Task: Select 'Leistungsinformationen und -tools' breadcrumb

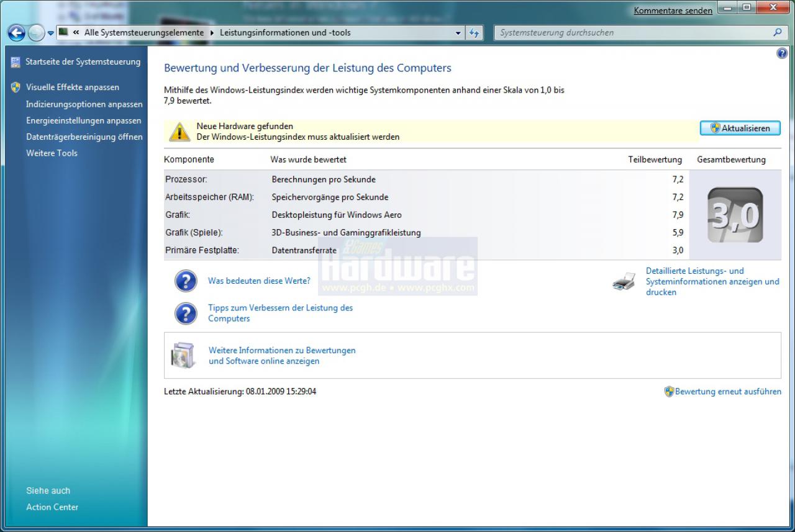Action: [285, 32]
